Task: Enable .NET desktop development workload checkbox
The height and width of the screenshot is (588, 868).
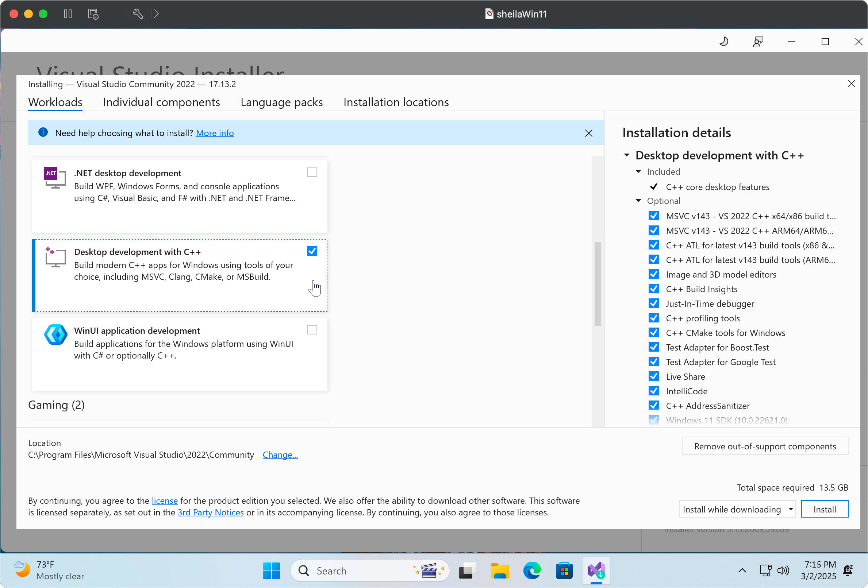Action: tap(312, 173)
